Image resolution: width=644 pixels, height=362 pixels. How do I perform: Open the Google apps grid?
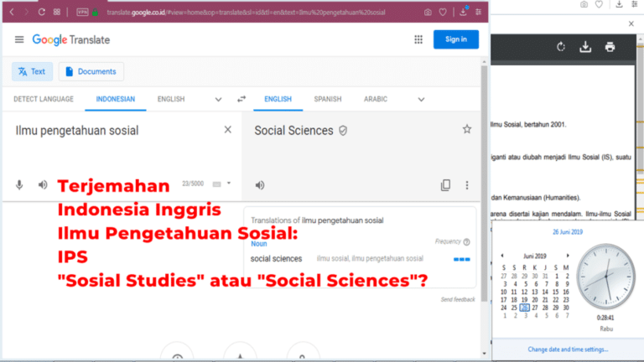tap(418, 39)
